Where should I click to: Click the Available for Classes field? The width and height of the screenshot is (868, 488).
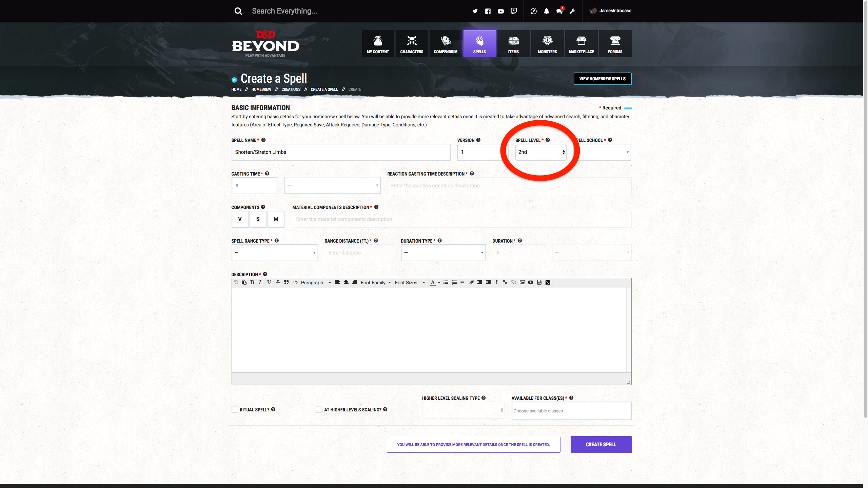(x=571, y=411)
